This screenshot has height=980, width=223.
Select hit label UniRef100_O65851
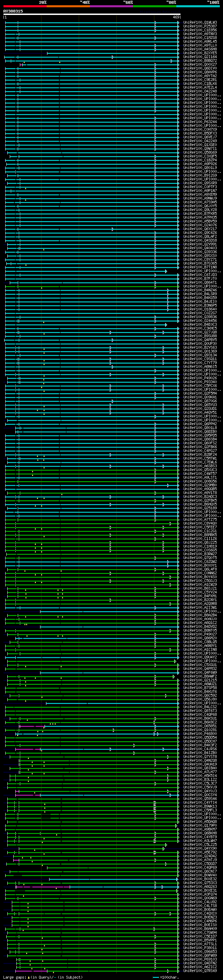coord(200,726)
